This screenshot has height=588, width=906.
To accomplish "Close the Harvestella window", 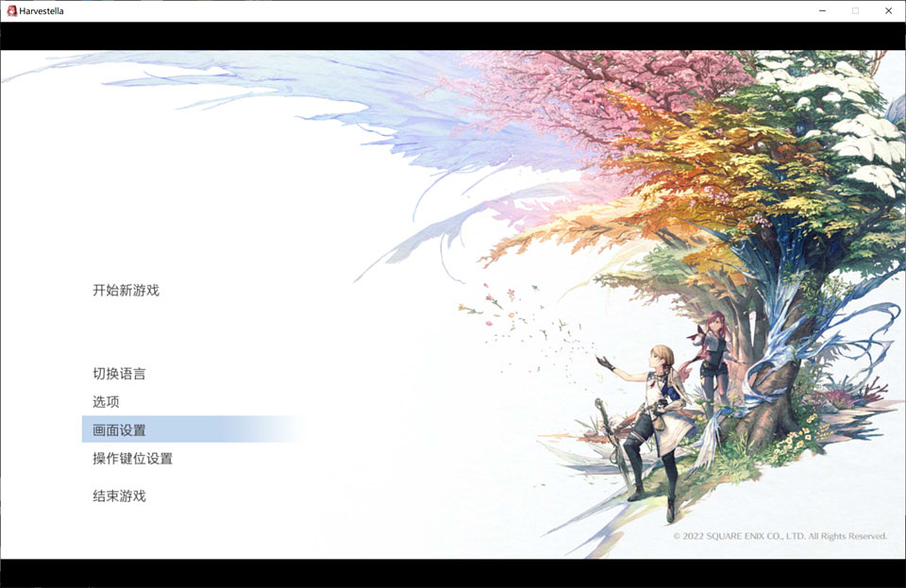I will point(888,10).
